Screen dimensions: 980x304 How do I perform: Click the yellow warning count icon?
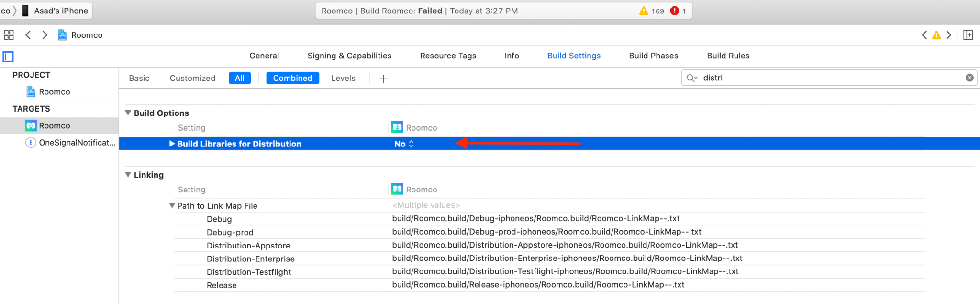644,11
